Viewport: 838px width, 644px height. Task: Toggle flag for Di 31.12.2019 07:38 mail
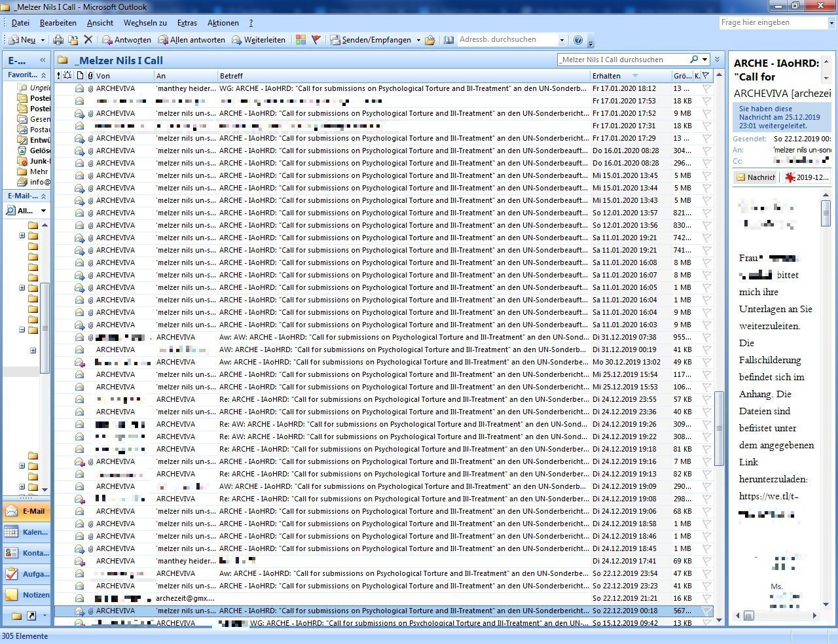coord(706,337)
